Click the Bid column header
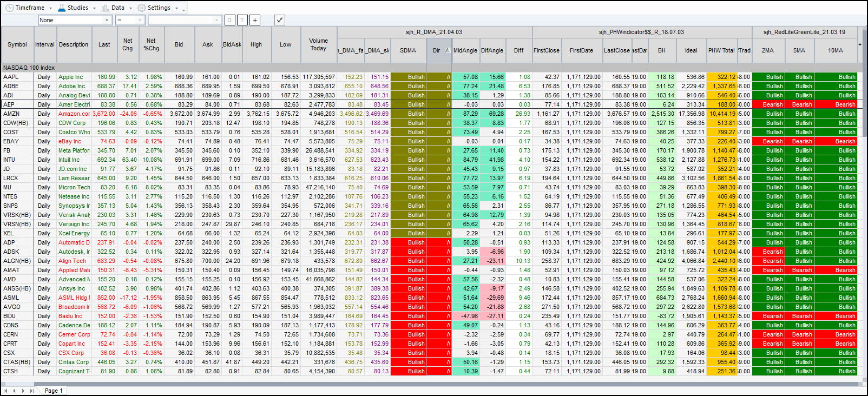This screenshot has height=396, width=868. [179, 44]
